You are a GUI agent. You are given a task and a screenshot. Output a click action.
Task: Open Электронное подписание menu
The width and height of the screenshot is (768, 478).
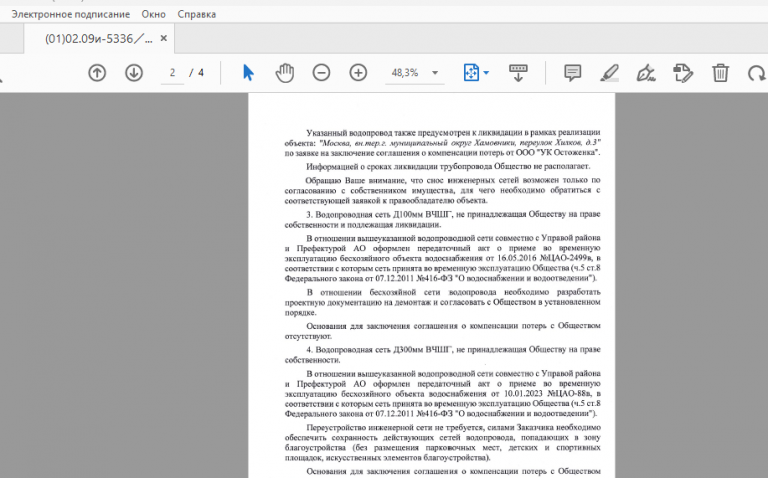71,14
